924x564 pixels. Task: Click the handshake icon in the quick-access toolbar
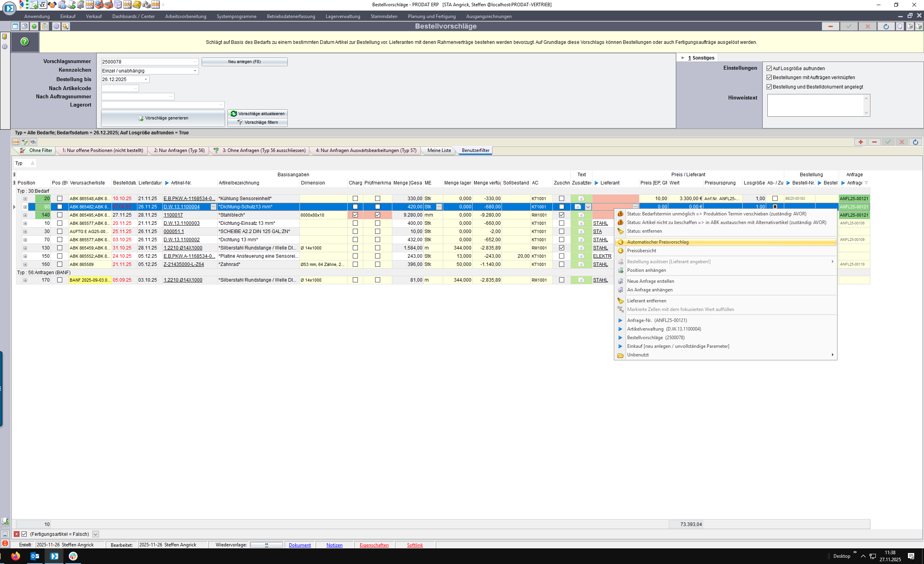pos(52,5)
